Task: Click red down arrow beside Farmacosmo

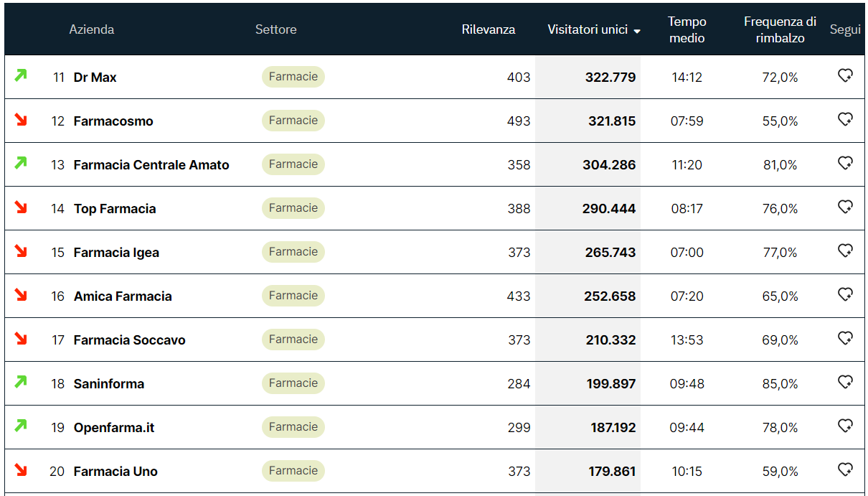Action: pos(21,119)
